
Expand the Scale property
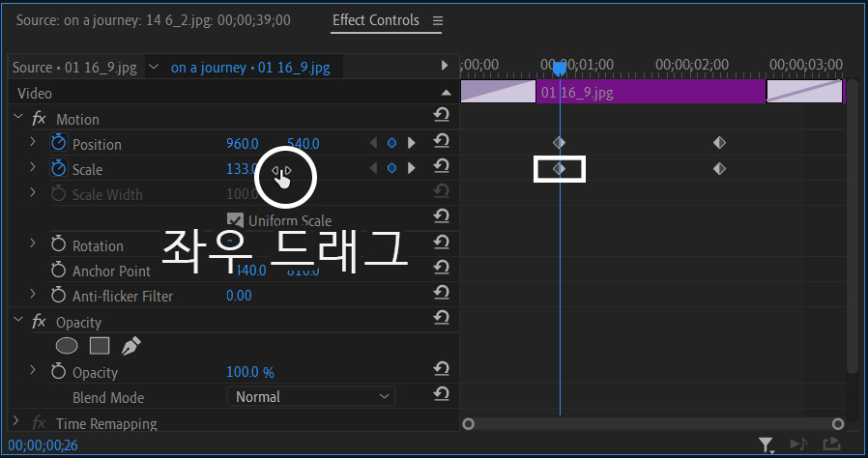pyautogui.click(x=33, y=167)
